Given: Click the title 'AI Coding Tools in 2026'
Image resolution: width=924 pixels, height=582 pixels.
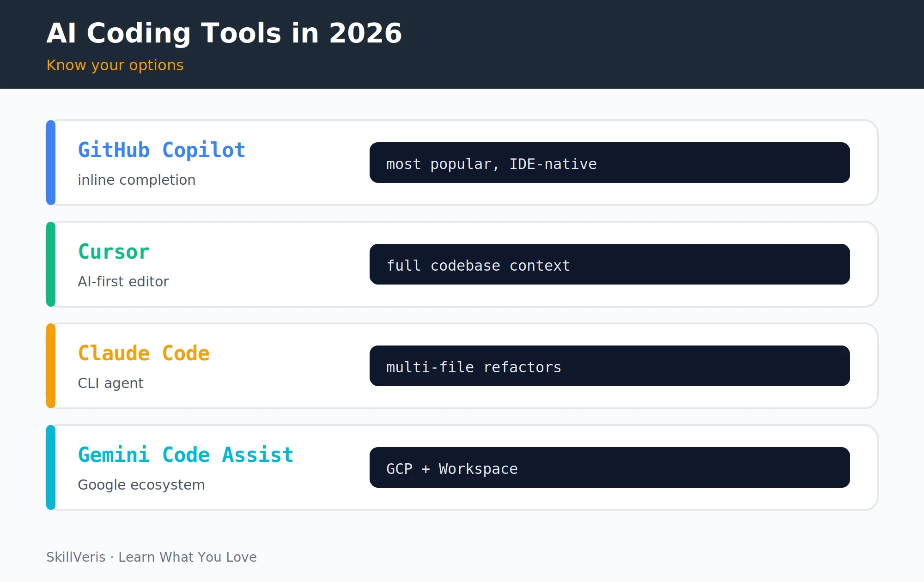Looking at the screenshot, I should pos(224,33).
